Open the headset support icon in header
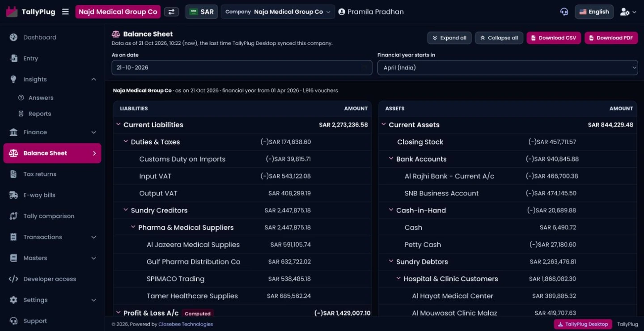This screenshot has height=331, width=644. (x=564, y=12)
